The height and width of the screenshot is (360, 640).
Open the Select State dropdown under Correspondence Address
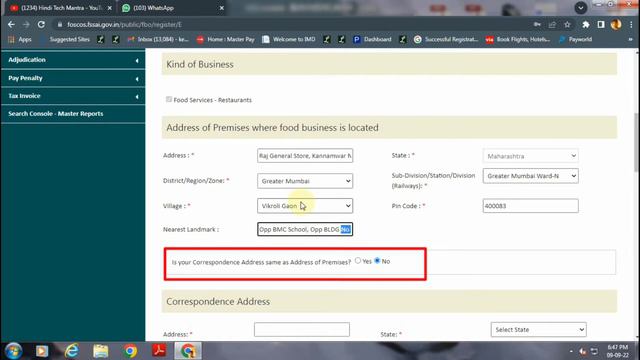click(x=538, y=329)
